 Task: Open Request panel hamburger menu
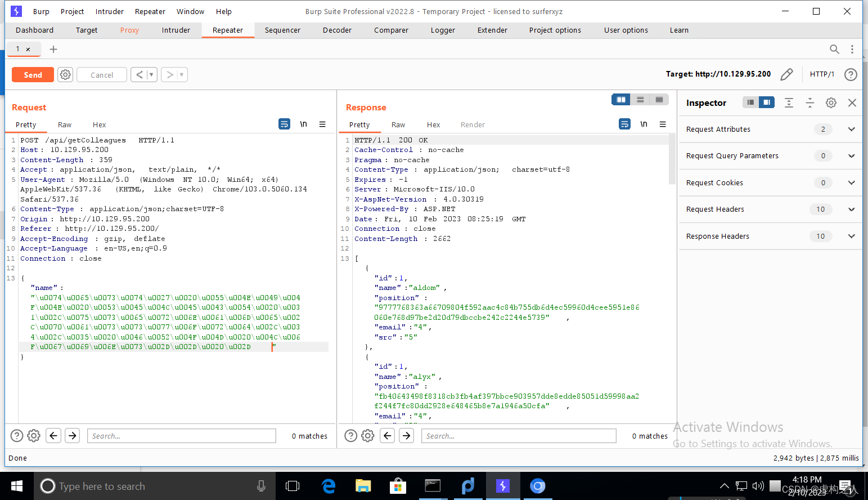tap(322, 124)
